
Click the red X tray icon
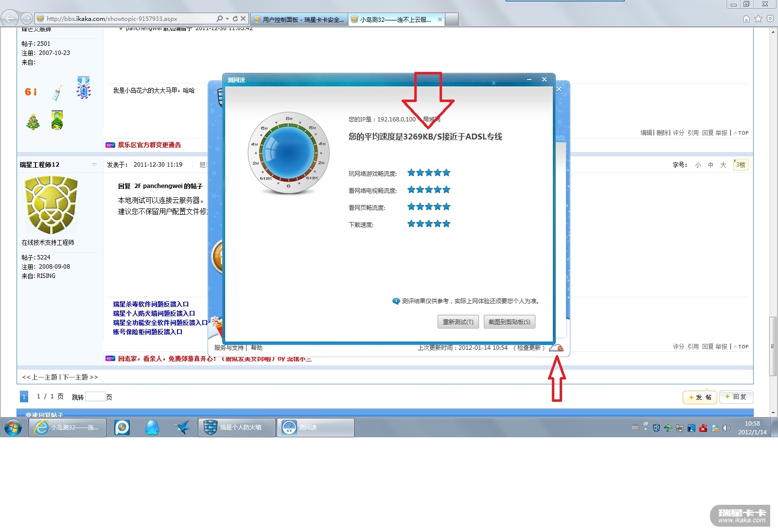(x=703, y=428)
